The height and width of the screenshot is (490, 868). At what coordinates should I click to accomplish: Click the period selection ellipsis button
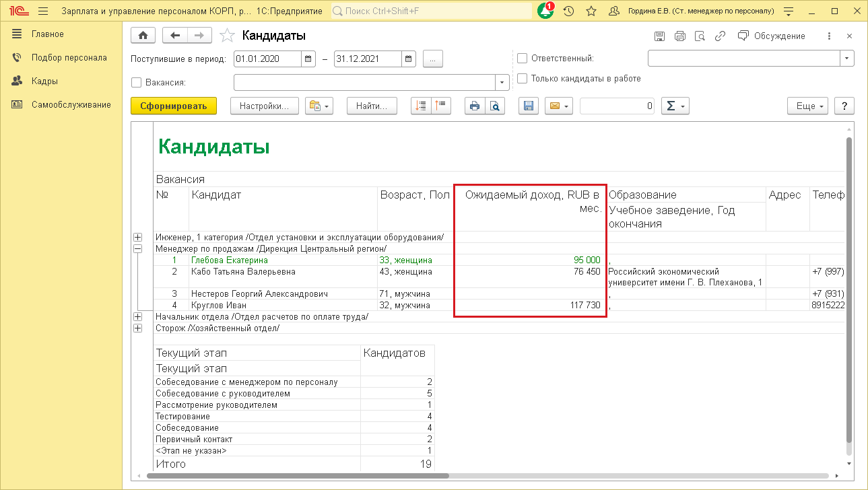[x=433, y=59]
